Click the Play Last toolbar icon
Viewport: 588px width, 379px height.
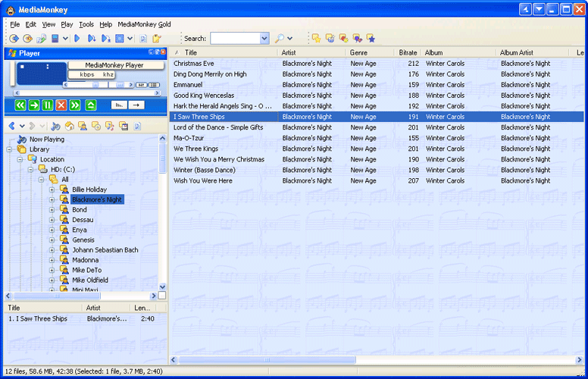(106, 38)
